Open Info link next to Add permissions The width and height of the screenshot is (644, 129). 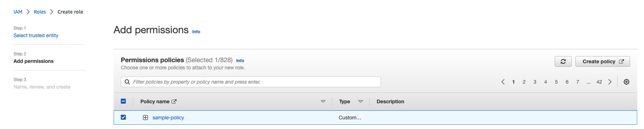(196, 32)
